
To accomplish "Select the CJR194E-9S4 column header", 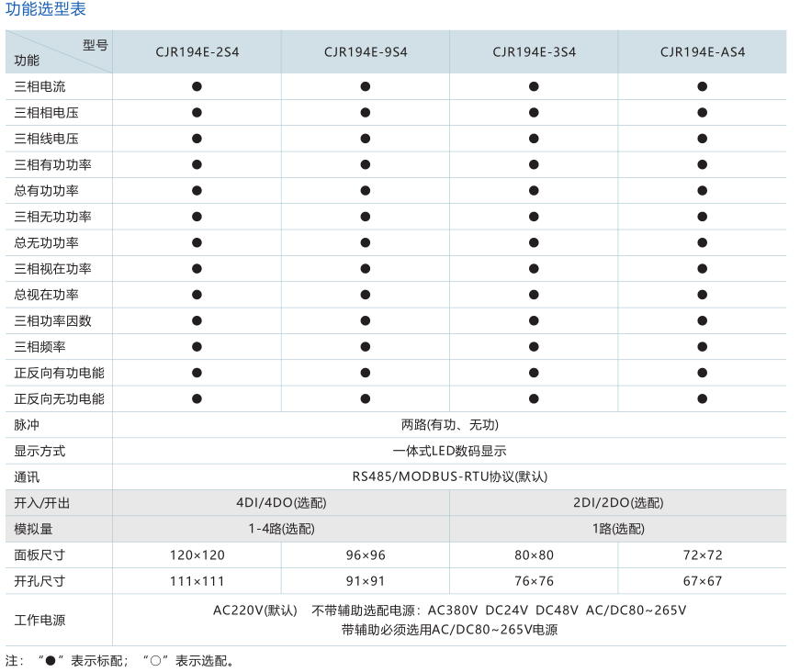I will [365, 52].
